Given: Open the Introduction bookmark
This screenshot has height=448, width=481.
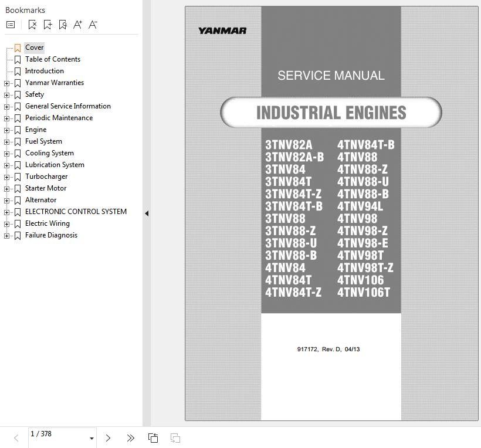Looking at the screenshot, I should (x=45, y=71).
